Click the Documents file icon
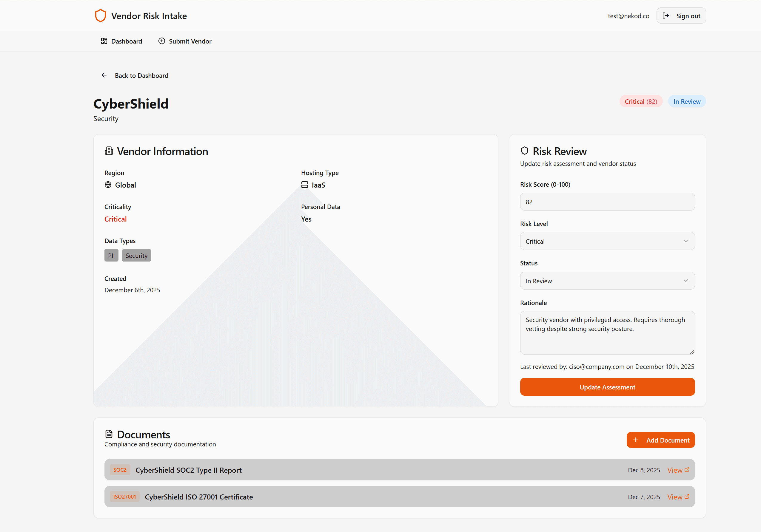This screenshot has width=761, height=532. pyautogui.click(x=109, y=434)
